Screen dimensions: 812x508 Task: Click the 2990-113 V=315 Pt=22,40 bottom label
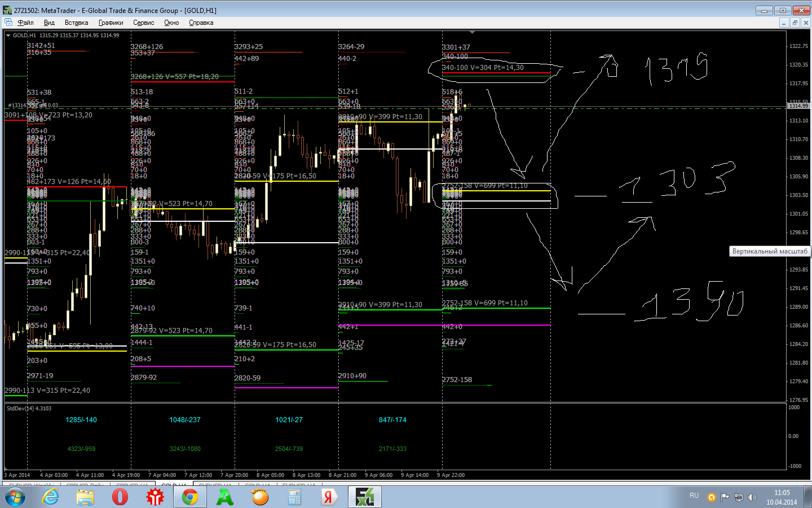click(47, 391)
